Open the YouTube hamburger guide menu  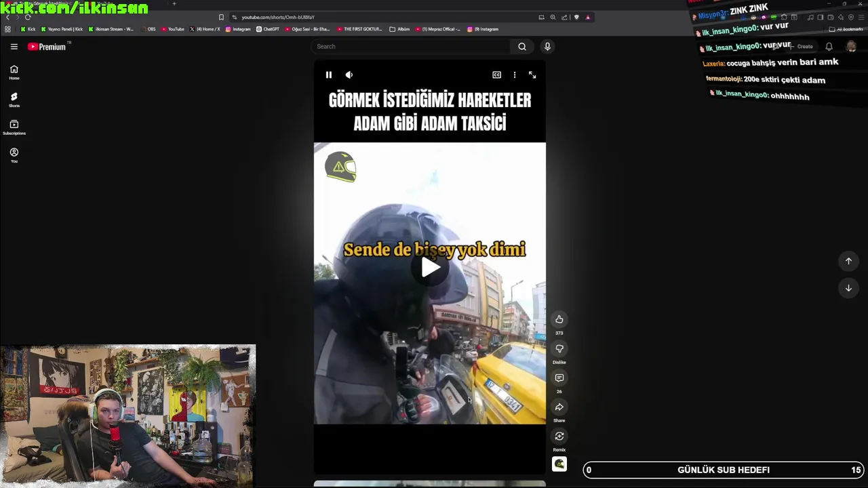tap(14, 47)
